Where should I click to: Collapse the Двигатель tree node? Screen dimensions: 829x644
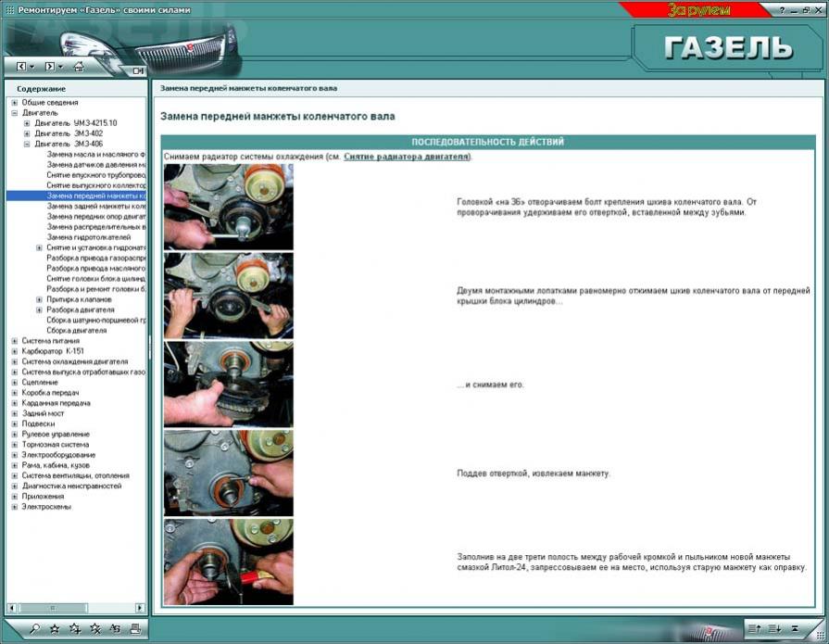coord(15,113)
